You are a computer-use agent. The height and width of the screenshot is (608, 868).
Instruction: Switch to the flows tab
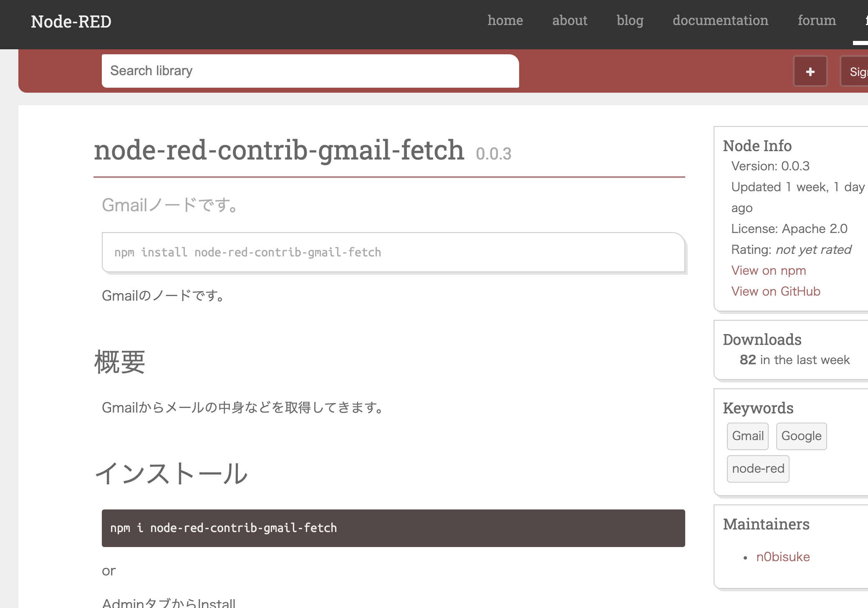[865, 21]
